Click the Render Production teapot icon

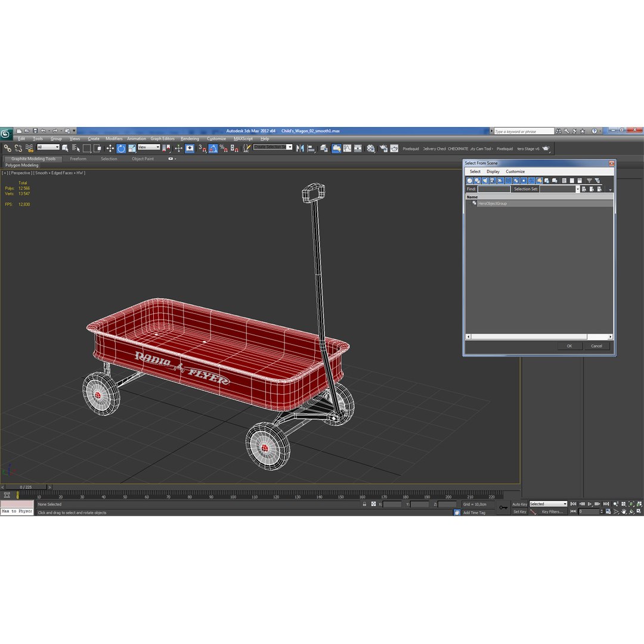point(546,148)
